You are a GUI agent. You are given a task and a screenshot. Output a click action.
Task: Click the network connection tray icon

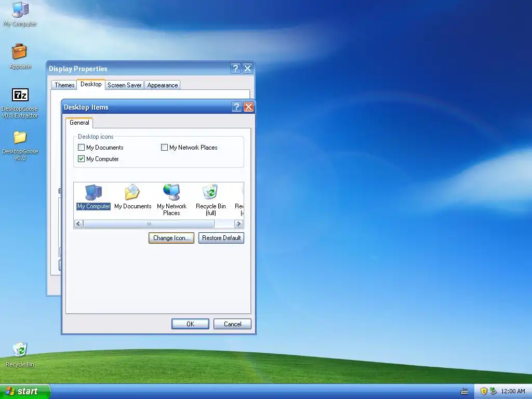[x=493, y=391]
